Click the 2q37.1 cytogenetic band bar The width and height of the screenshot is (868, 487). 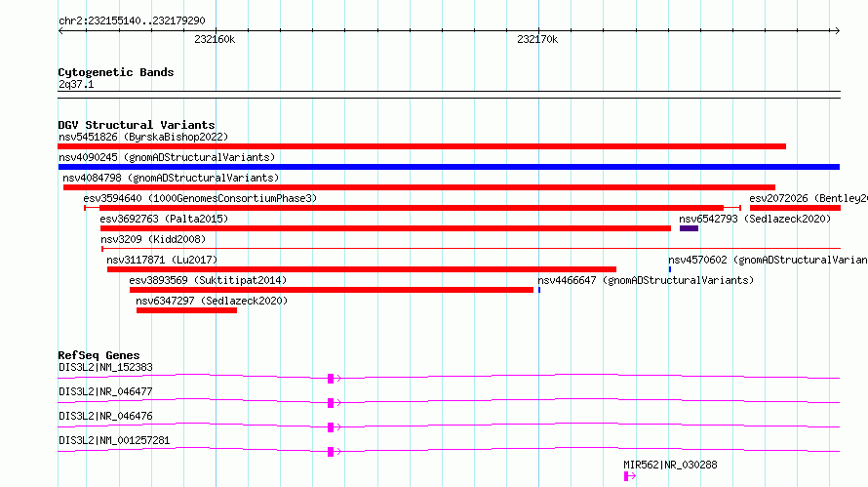click(x=449, y=95)
